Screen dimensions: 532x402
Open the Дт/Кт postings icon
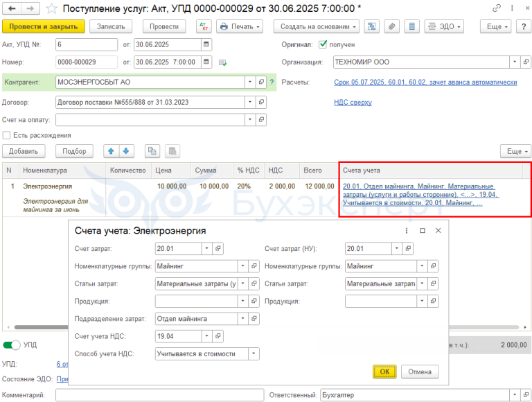(204, 26)
